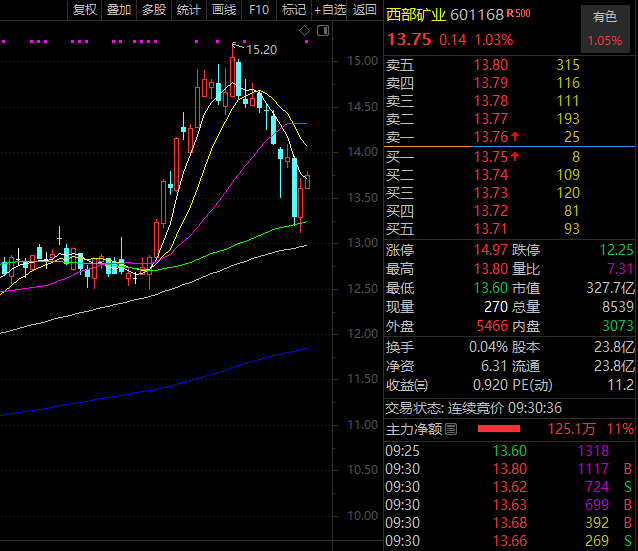Add stock with +自选 button
Screen dimensions: 638x551
click(x=330, y=10)
